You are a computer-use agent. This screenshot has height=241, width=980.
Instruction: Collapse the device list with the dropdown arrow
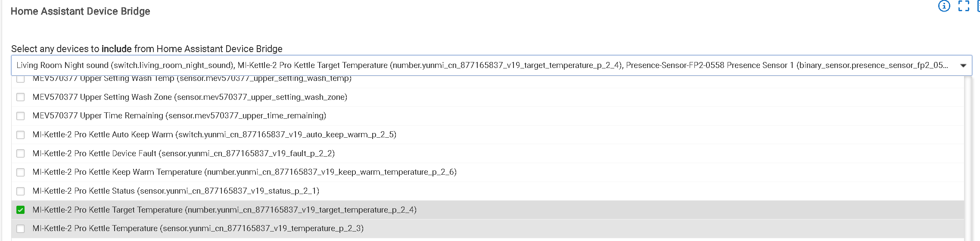(x=963, y=65)
